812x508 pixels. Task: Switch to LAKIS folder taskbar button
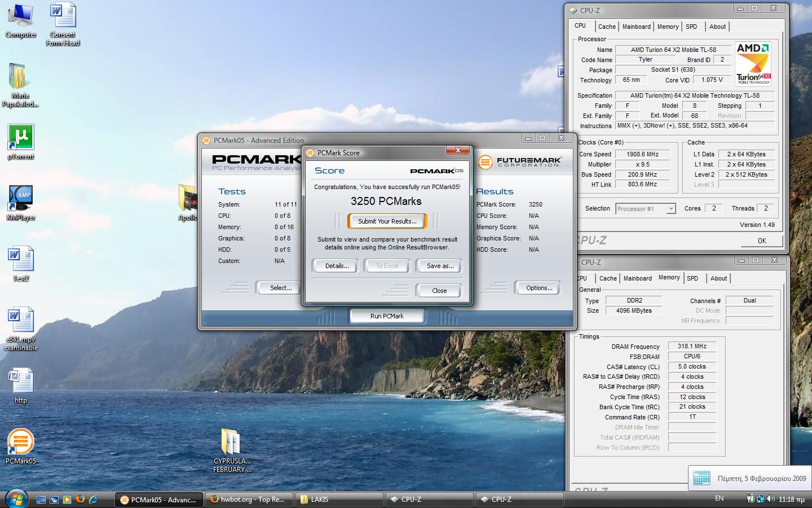tap(338, 500)
